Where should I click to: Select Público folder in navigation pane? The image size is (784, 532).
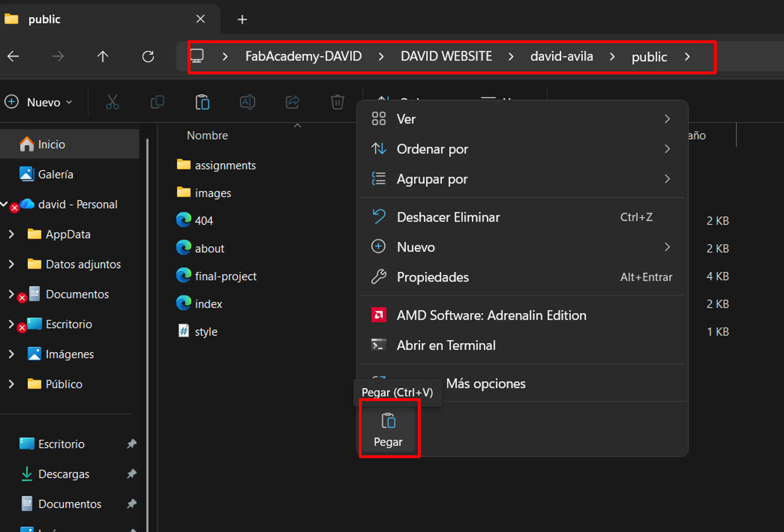coord(55,384)
